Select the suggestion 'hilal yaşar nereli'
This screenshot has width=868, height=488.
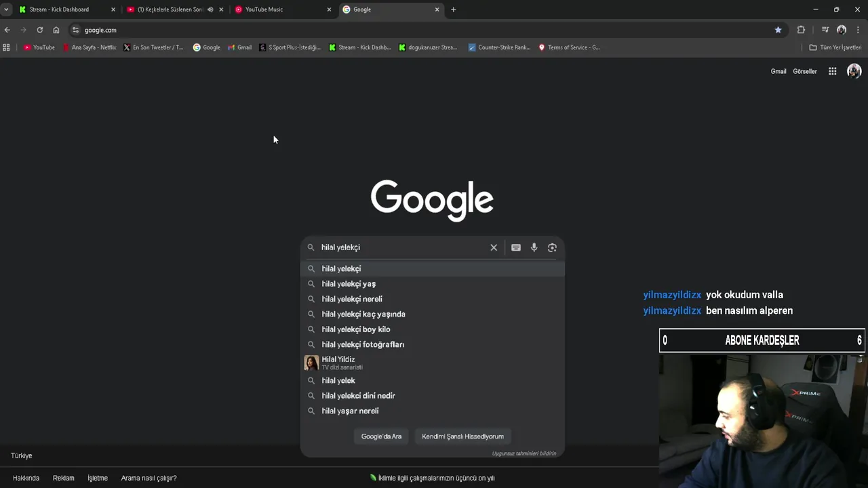432,411
